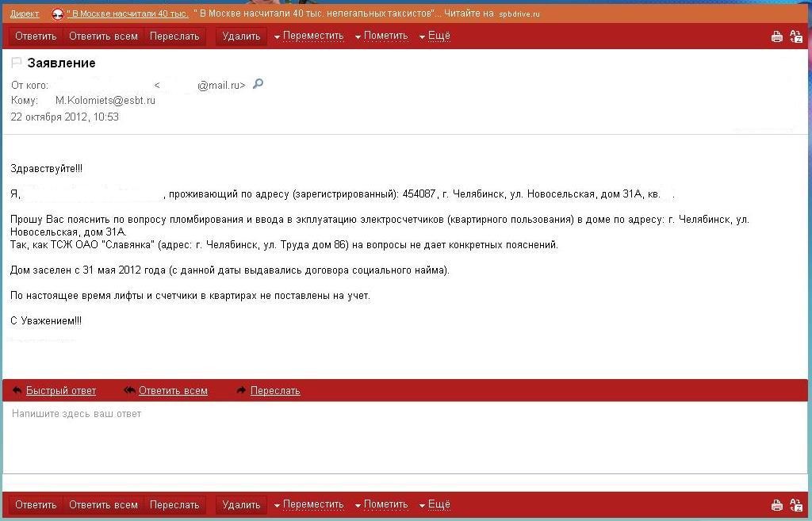Toggle the flag next to the subject Заявление
The image size is (812, 521).
click(17, 63)
